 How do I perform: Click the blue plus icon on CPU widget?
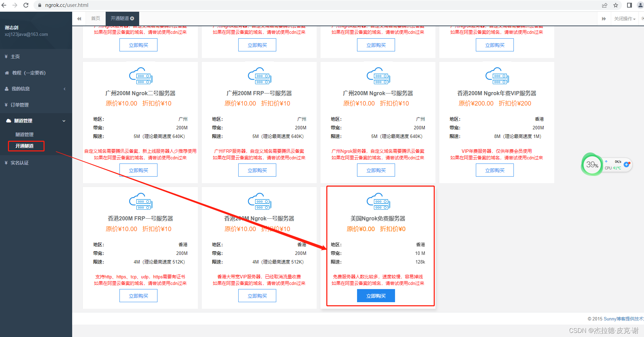coord(626,165)
